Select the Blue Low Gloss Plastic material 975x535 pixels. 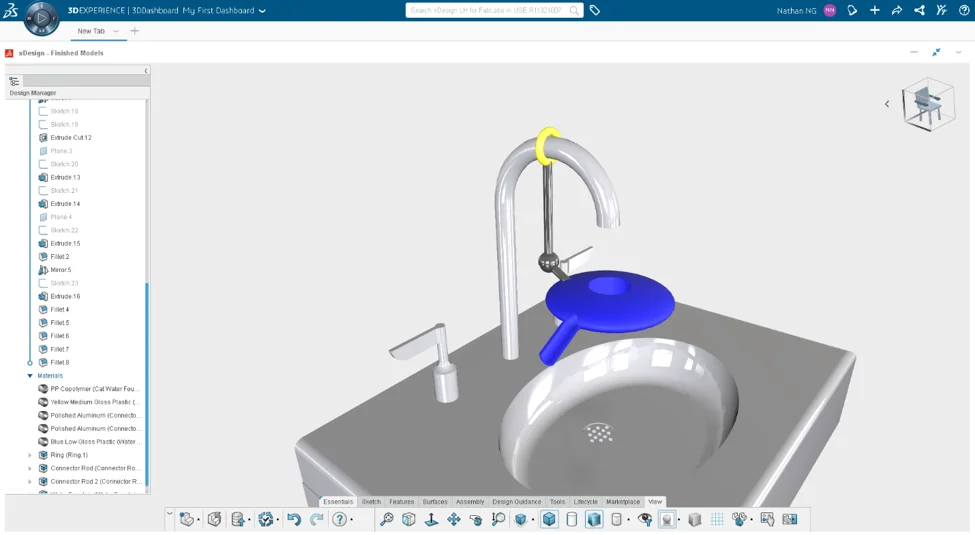pos(95,442)
